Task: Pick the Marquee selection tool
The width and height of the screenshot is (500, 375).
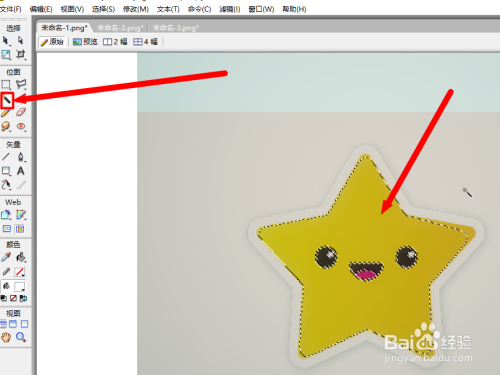Action: coord(6,85)
